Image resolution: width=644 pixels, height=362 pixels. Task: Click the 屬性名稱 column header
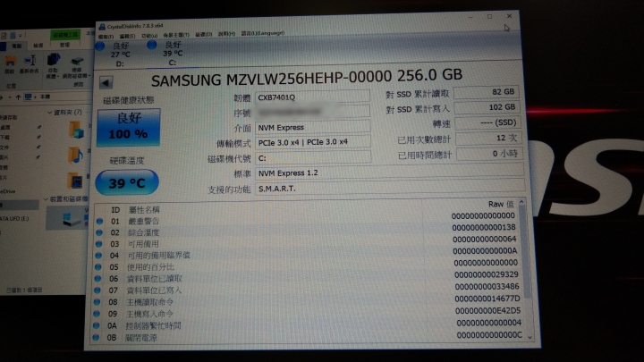point(144,210)
